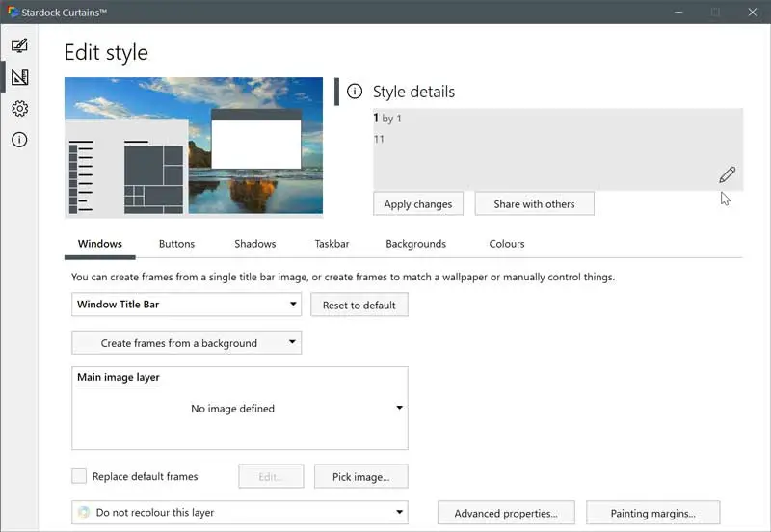Switch to the Taskbar tab

pyautogui.click(x=332, y=244)
